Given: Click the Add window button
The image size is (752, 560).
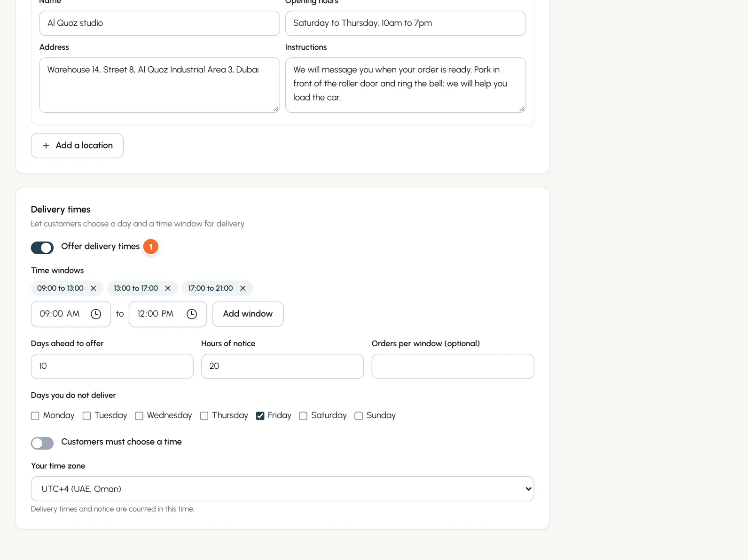Looking at the screenshot, I should (248, 314).
